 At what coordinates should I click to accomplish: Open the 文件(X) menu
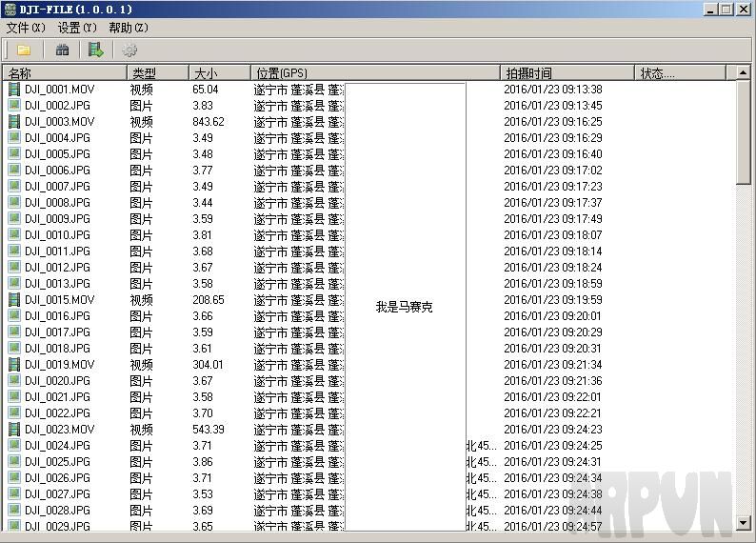(x=26, y=29)
